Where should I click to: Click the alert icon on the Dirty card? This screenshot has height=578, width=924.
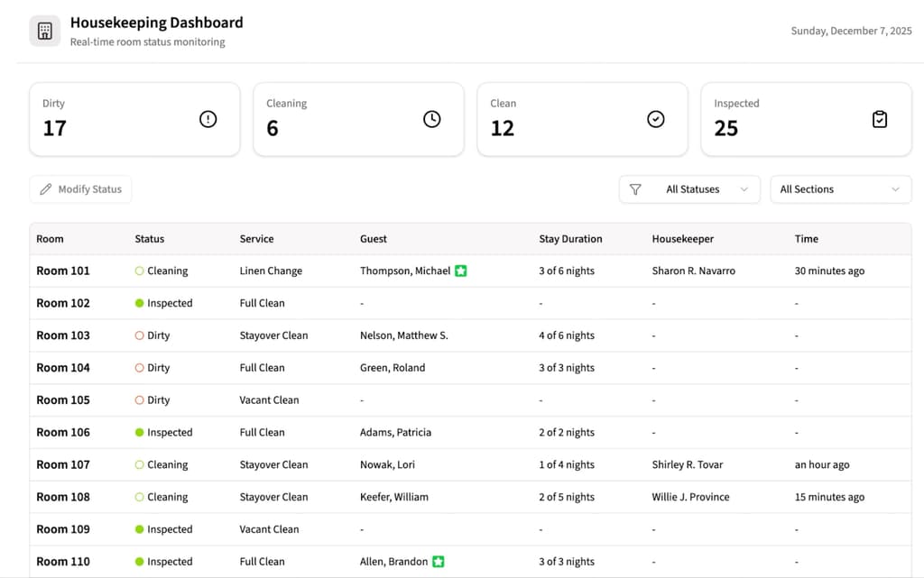(x=208, y=118)
